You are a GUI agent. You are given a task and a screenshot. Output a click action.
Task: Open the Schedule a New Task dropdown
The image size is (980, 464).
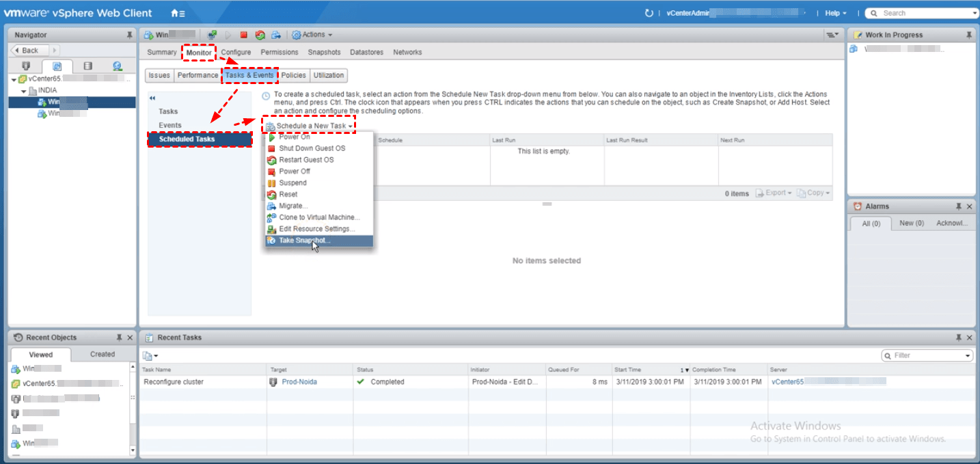pos(310,126)
